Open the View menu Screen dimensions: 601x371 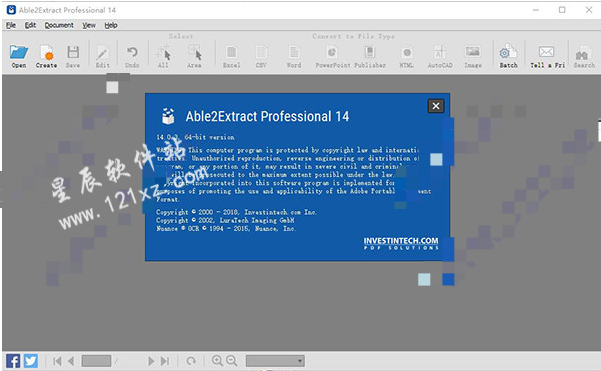tap(89, 25)
